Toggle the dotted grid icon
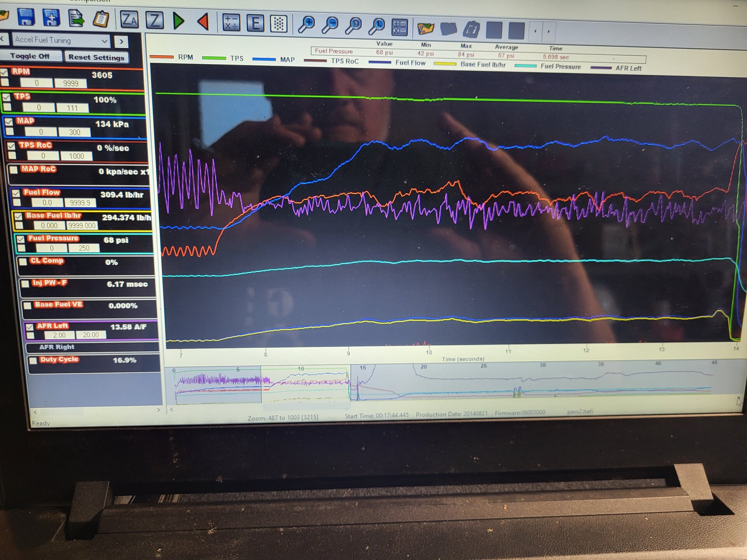This screenshot has width=747, height=560. (279, 24)
